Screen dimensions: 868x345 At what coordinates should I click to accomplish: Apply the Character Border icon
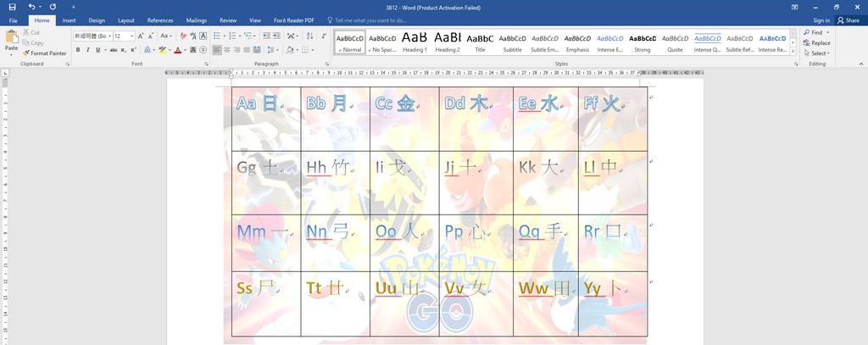coord(203,36)
